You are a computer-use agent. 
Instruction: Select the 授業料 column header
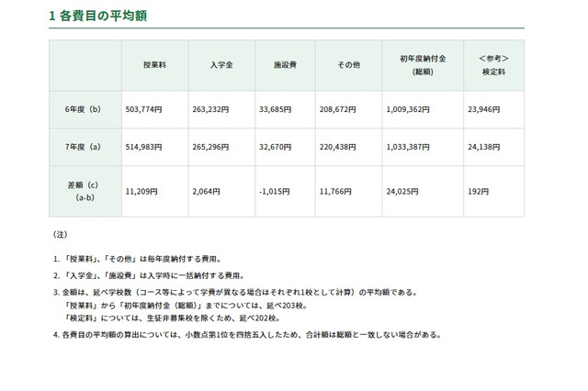point(153,64)
